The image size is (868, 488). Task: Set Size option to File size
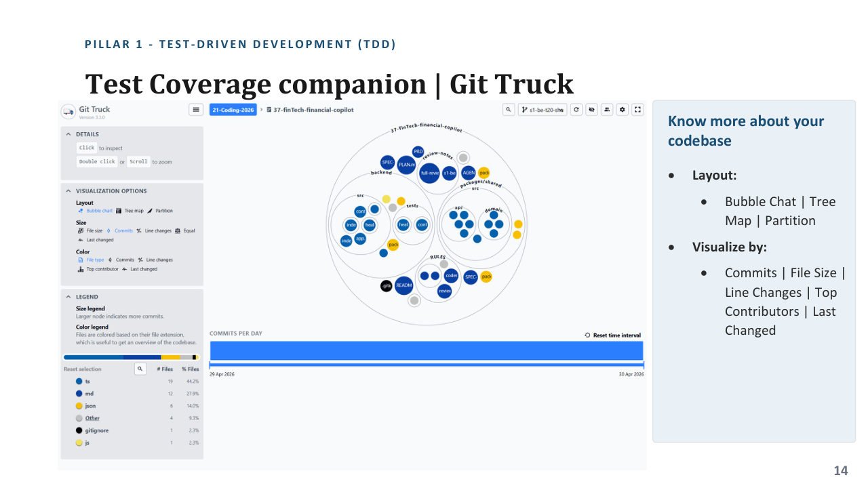[x=90, y=230]
